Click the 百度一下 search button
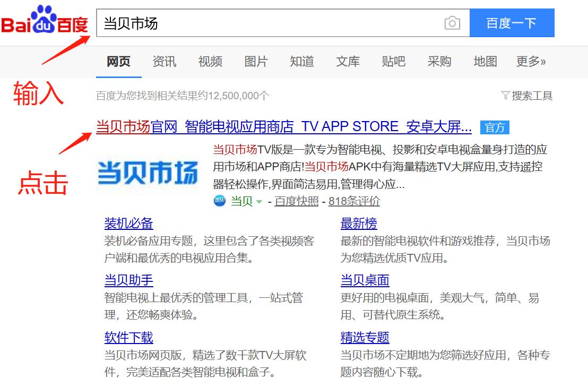Image resolution: width=588 pixels, height=386 pixels. tap(512, 23)
